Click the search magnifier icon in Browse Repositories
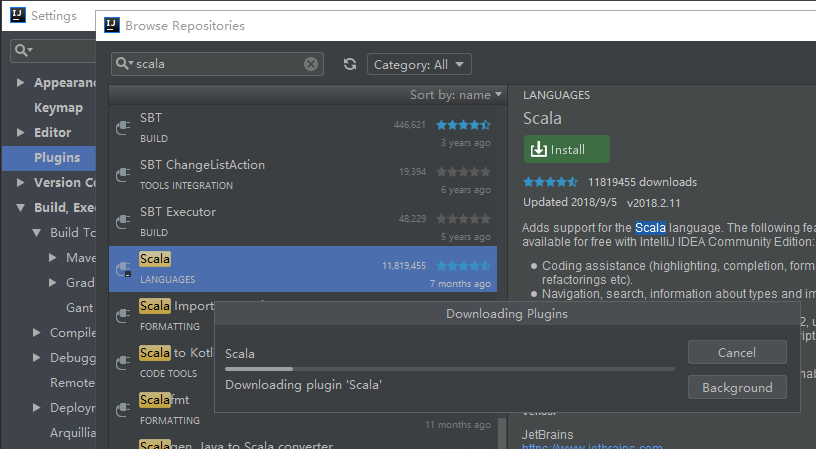This screenshot has width=816, height=449. (124, 63)
